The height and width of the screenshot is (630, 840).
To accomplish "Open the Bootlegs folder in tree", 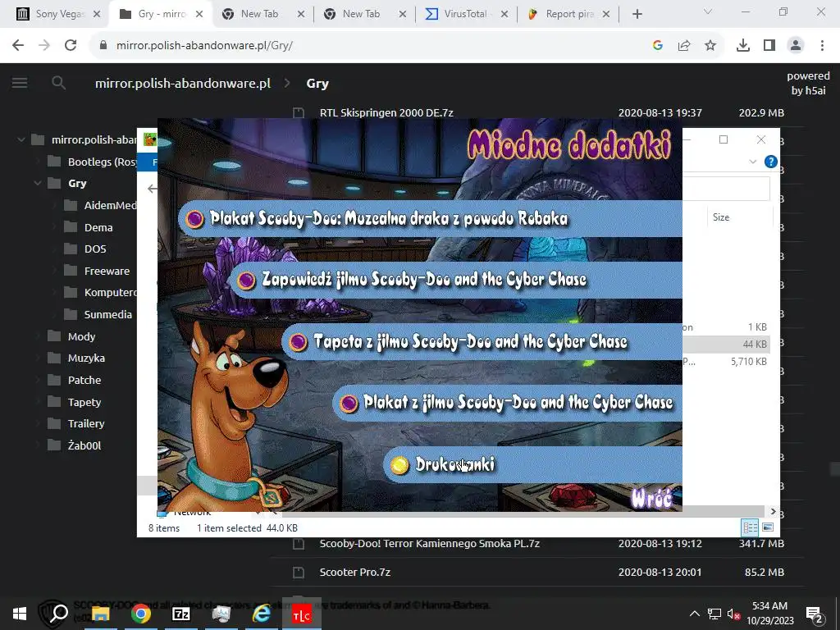I will pos(102,162).
